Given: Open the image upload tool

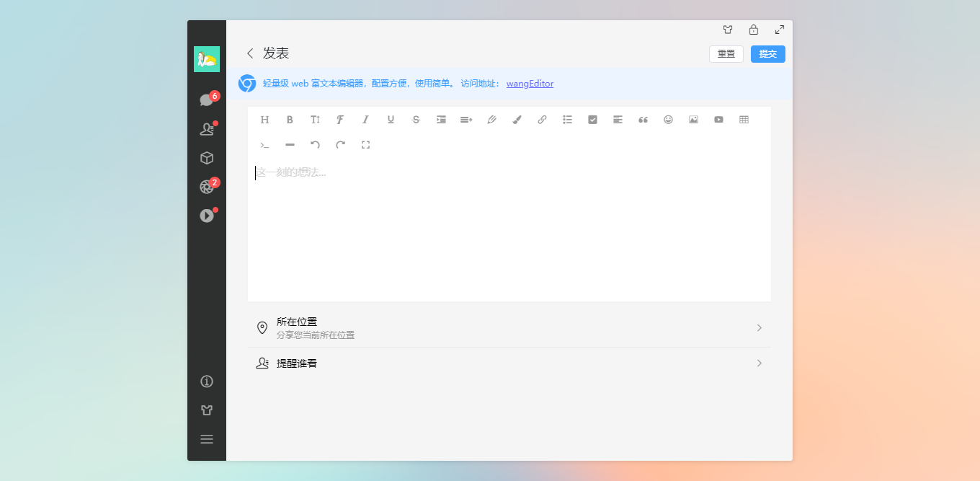Looking at the screenshot, I should [693, 120].
